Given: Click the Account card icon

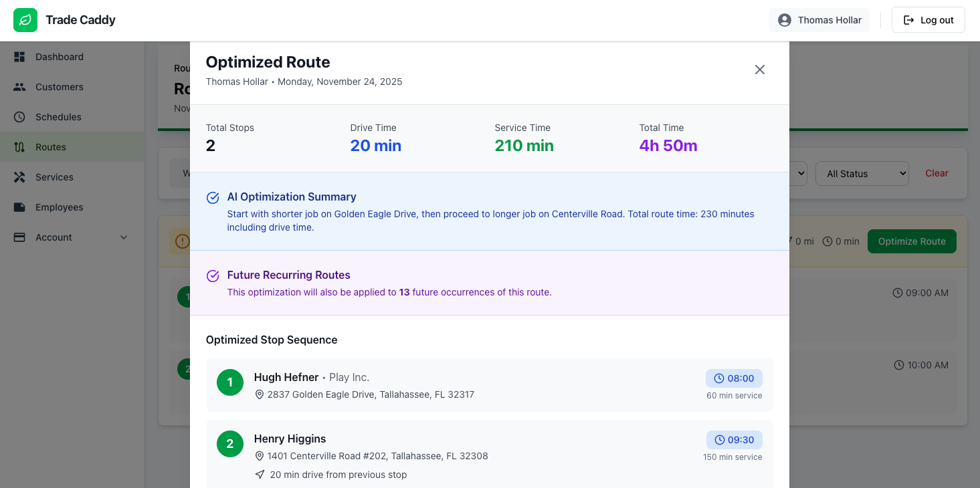Looking at the screenshot, I should 19,237.
